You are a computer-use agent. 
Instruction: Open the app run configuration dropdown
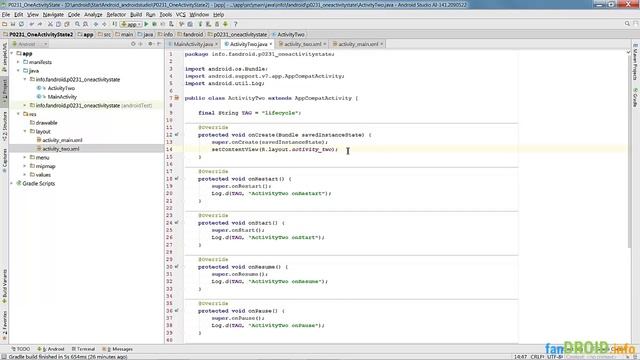pyautogui.click(x=131, y=24)
